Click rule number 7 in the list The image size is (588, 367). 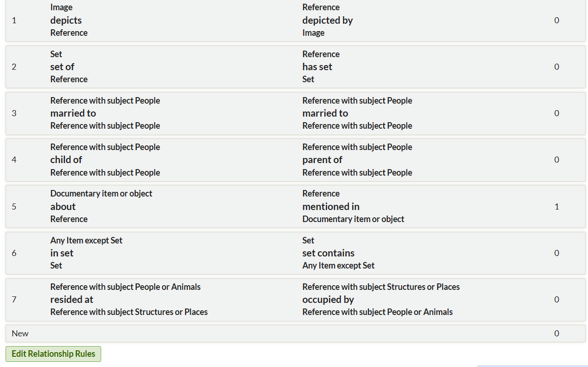[x=14, y=300]
